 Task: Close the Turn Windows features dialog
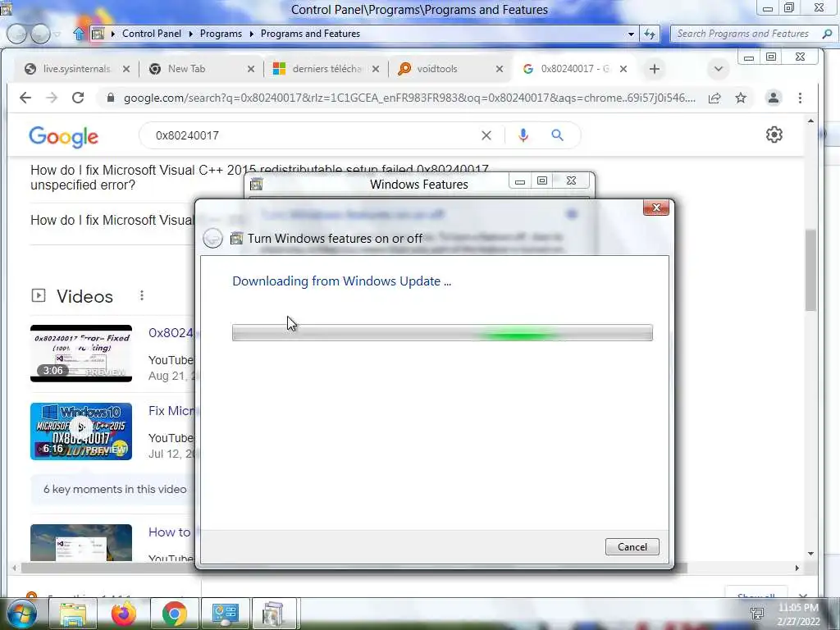656,208
